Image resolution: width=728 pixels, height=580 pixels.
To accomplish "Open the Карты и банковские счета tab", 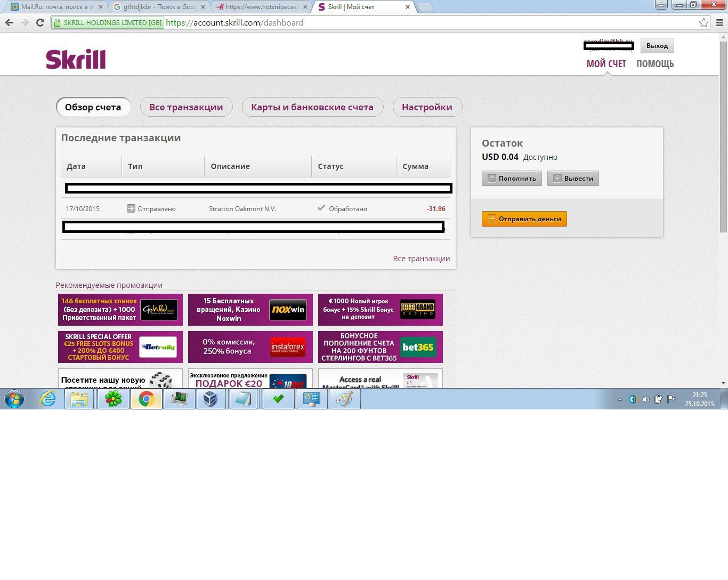I will pyautogui.click(x=312, y=107).
